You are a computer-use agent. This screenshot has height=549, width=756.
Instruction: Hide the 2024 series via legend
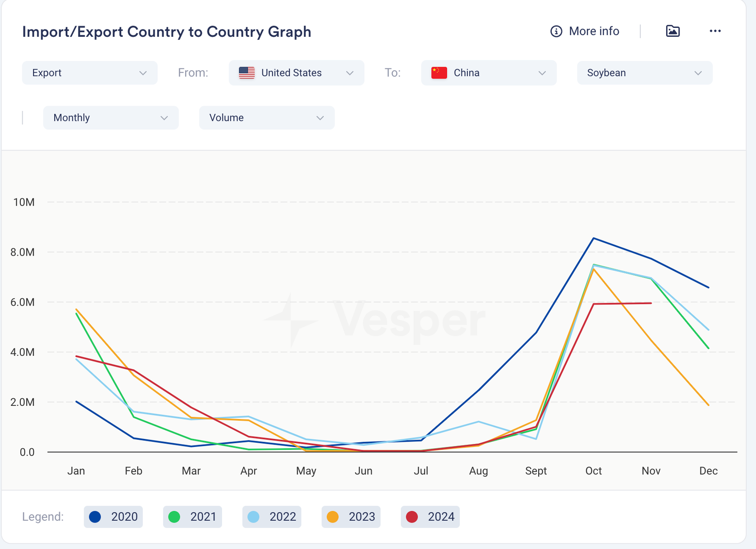coord(430,517)
